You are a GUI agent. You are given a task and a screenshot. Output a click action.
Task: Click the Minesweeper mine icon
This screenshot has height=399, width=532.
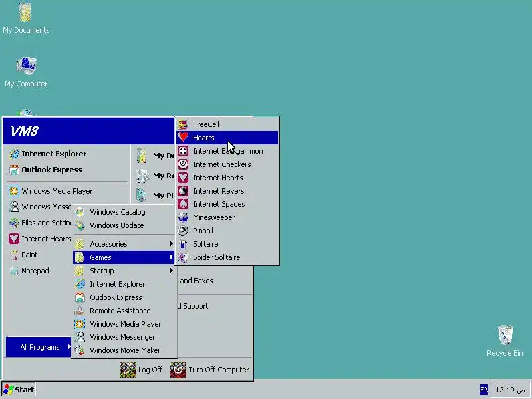(x=183, y=217)
